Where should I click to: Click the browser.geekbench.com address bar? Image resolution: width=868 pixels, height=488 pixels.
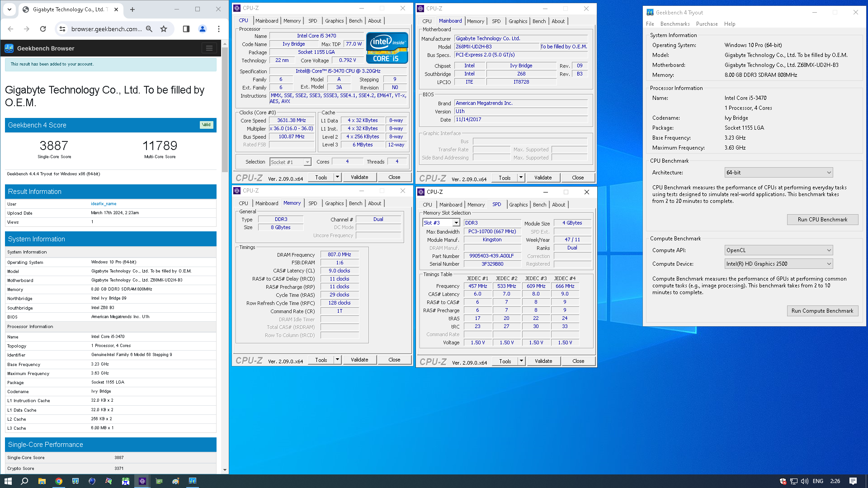click(106, 29)
